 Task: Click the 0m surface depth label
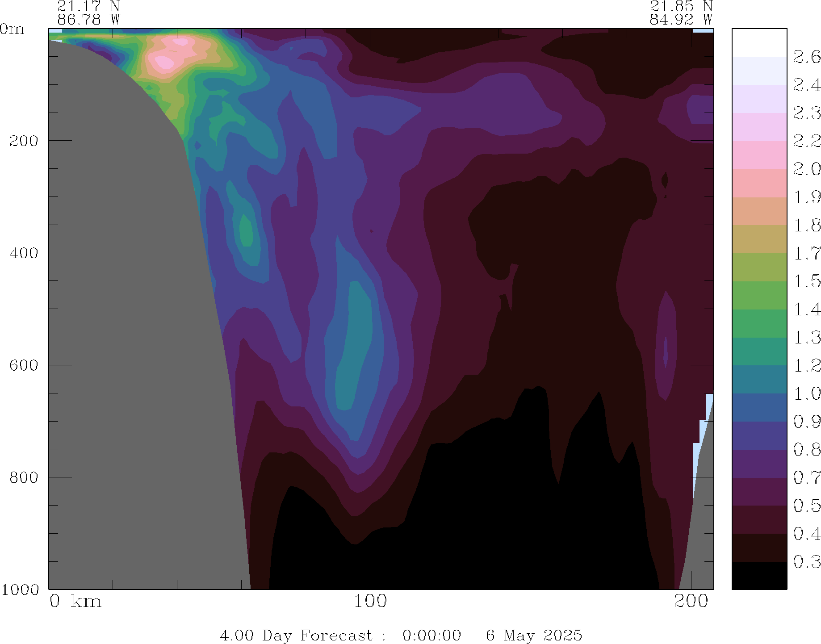coord(12,29)
